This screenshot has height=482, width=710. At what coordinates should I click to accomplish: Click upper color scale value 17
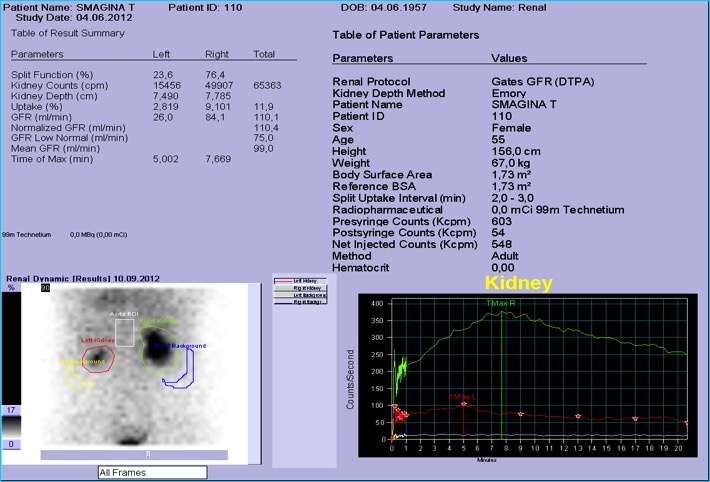pos(12,410)
